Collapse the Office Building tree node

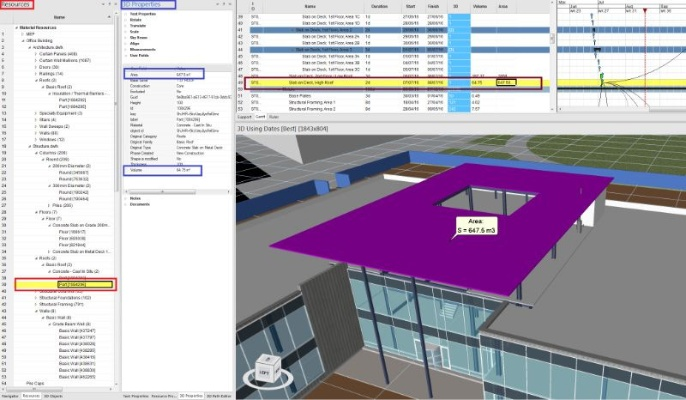tap(23, 41)
